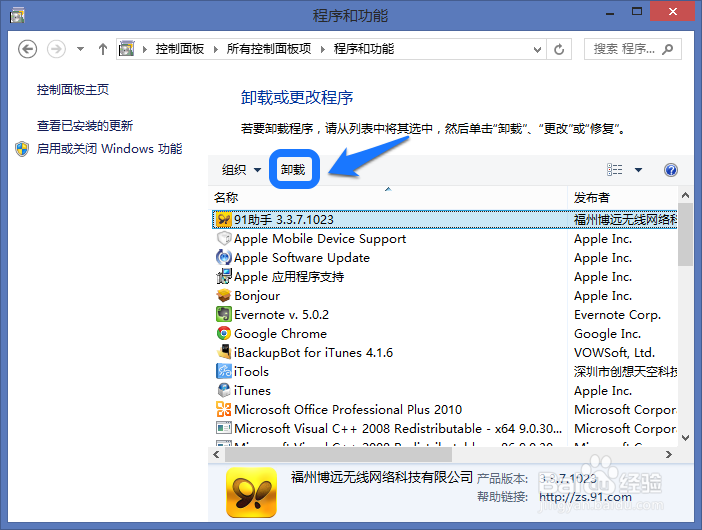Click VOWSoft, Ltd. publisher cell

tap(614, 353)
